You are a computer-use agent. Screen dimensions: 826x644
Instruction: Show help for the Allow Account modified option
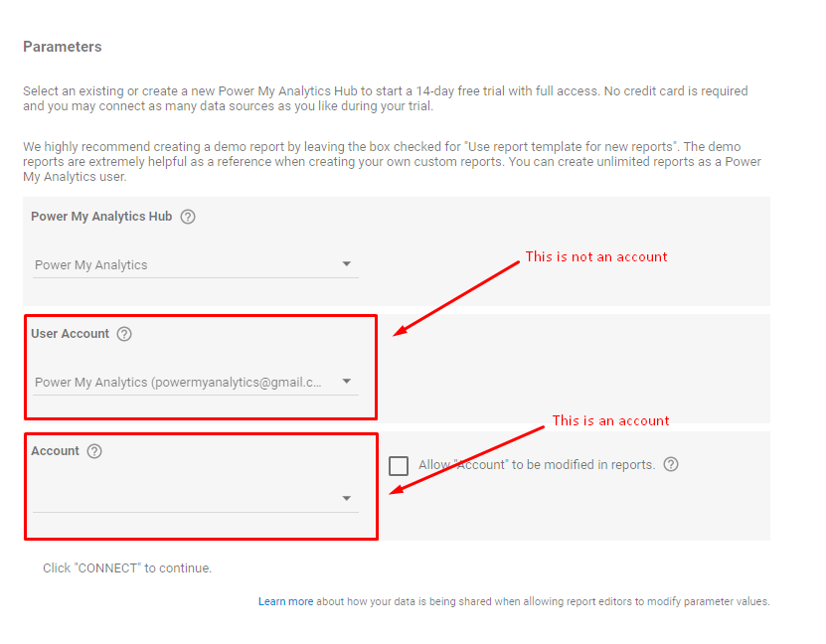pos(671,464)
